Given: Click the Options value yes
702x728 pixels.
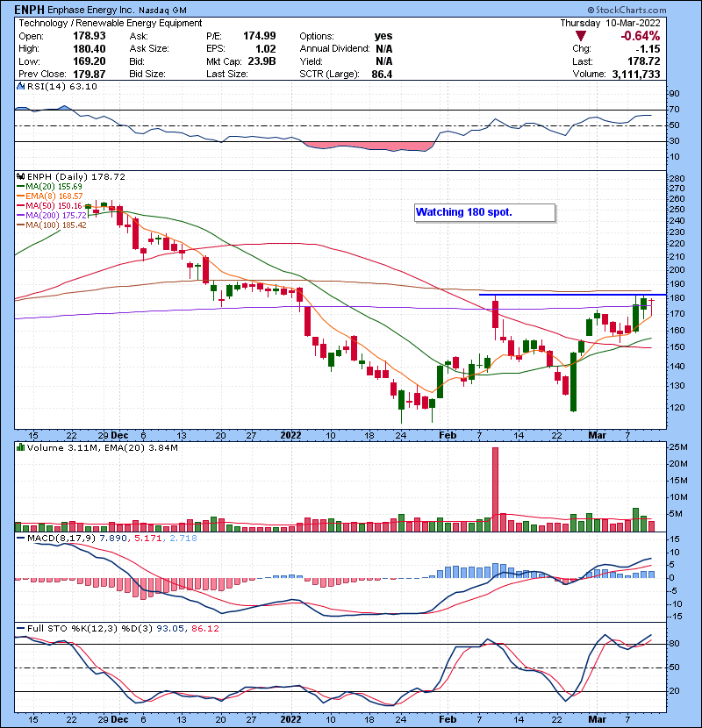Looking at the screenshot, I should tap(383, 36).
